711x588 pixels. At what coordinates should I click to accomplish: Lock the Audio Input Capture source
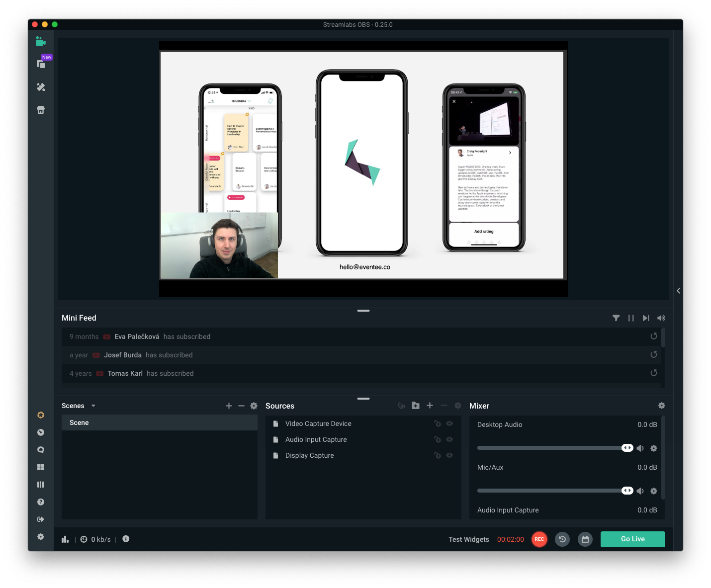(438, 439)
